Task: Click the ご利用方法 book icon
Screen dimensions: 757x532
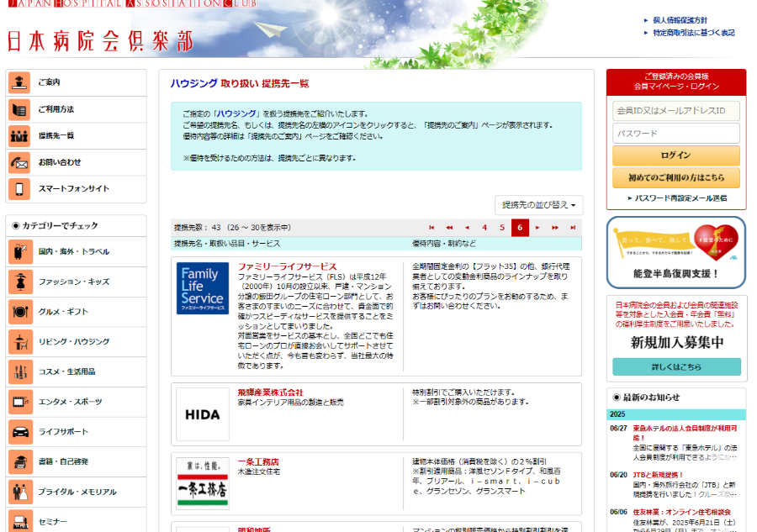Action: pos(19,109)
